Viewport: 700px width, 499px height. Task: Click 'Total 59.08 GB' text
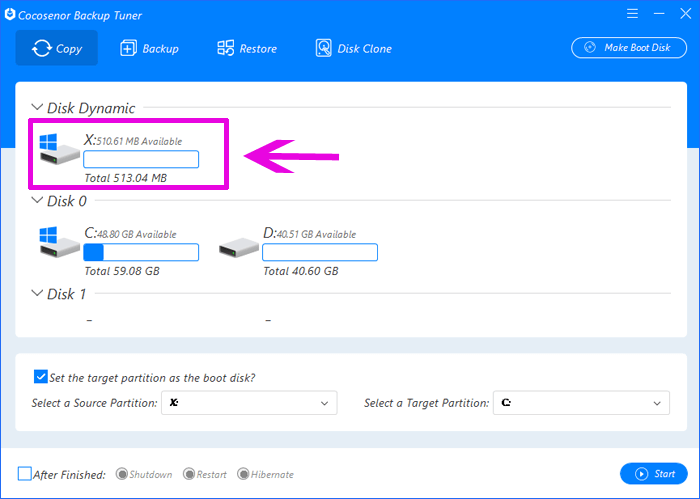coord(122,271)
